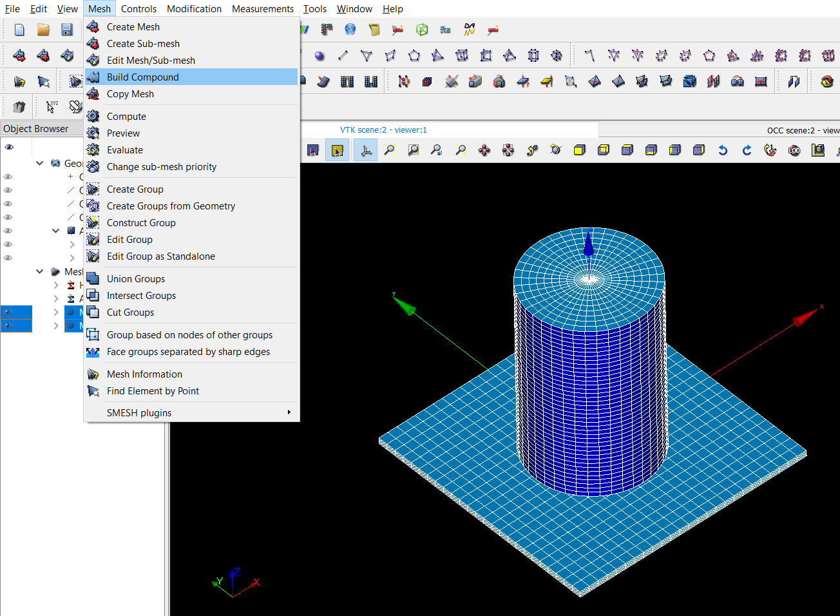Collapse the Geometry node in the Object Browser

click(x=39, y=163)
